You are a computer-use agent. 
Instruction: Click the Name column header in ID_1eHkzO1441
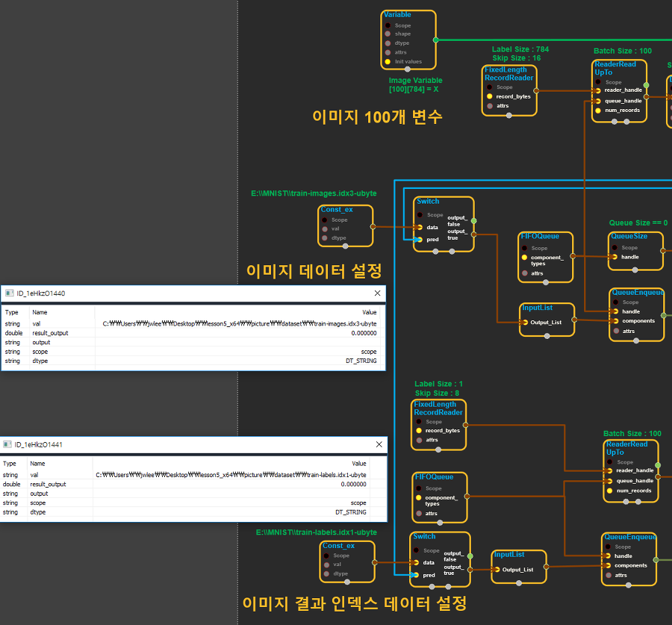point(38,464)
